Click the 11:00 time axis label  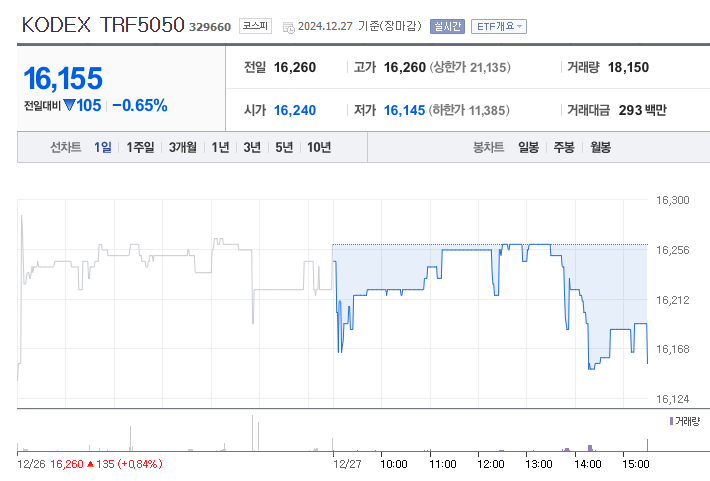coord(442,464)
